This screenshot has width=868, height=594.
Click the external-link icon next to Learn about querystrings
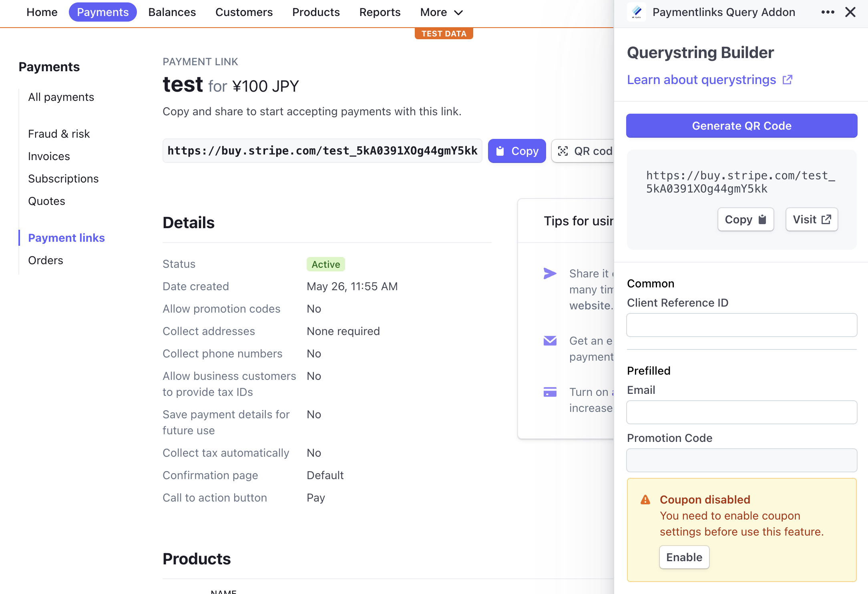coord(787,80)
